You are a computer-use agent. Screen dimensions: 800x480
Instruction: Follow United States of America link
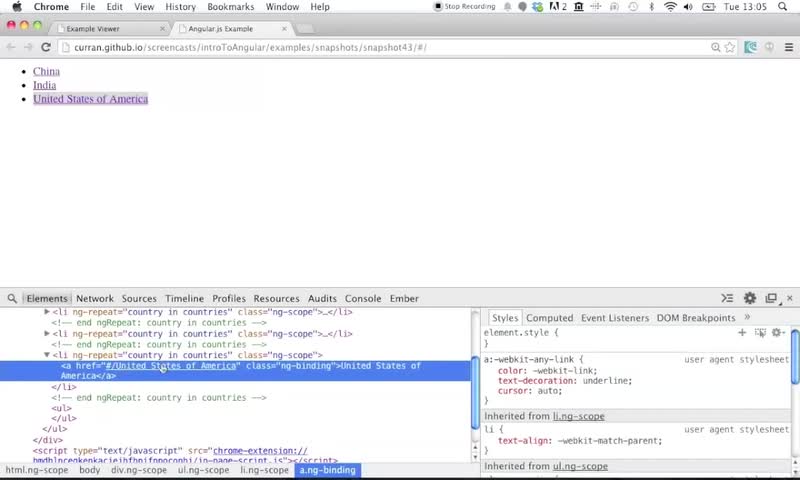point(90,99)
